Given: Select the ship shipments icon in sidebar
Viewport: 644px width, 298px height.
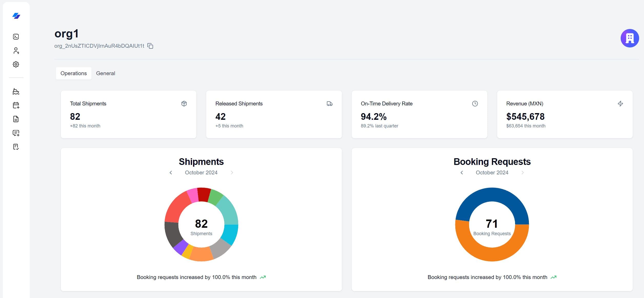Looking at the screenshot, I should (16, 92).
